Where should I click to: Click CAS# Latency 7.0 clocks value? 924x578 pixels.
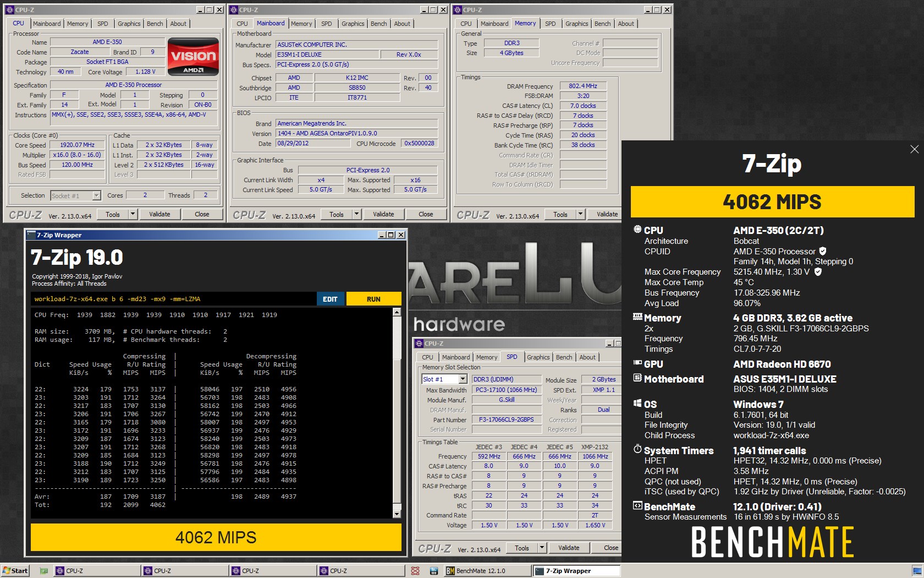click(x=583, y=106)
